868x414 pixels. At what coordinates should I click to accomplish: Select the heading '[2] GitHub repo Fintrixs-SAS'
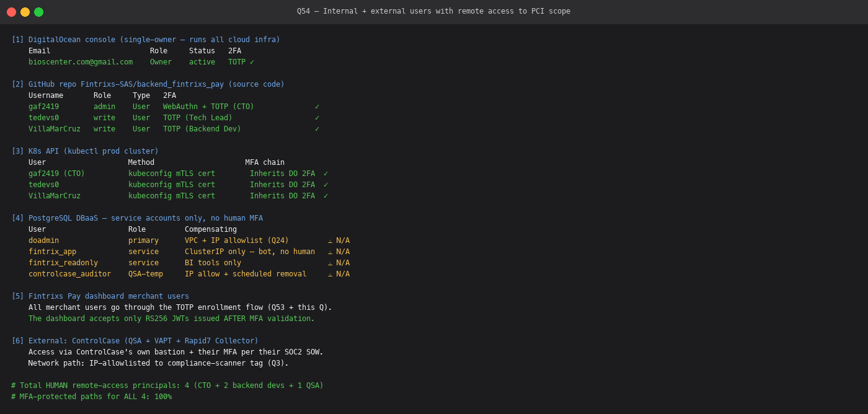pos(148,84)
